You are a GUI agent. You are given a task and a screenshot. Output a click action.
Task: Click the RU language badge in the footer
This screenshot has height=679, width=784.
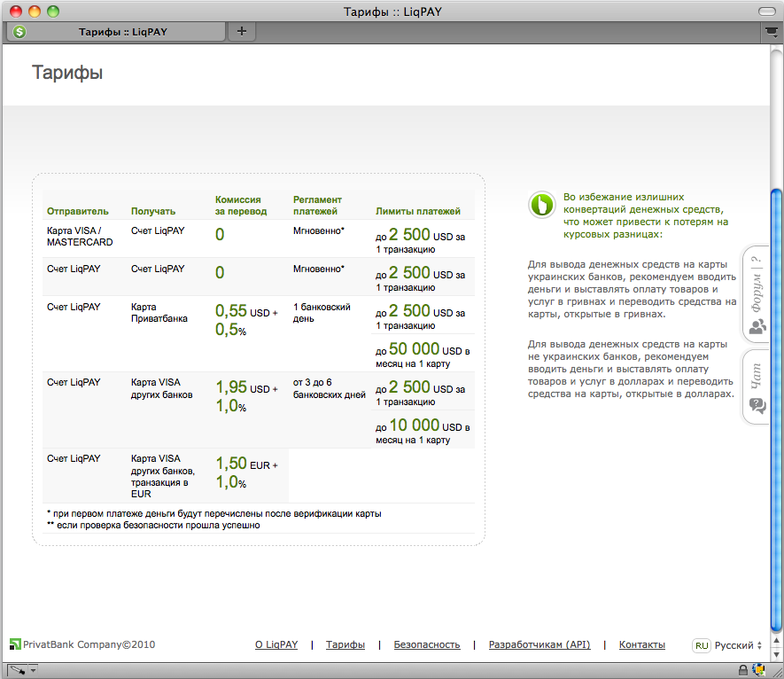[702, 645]
